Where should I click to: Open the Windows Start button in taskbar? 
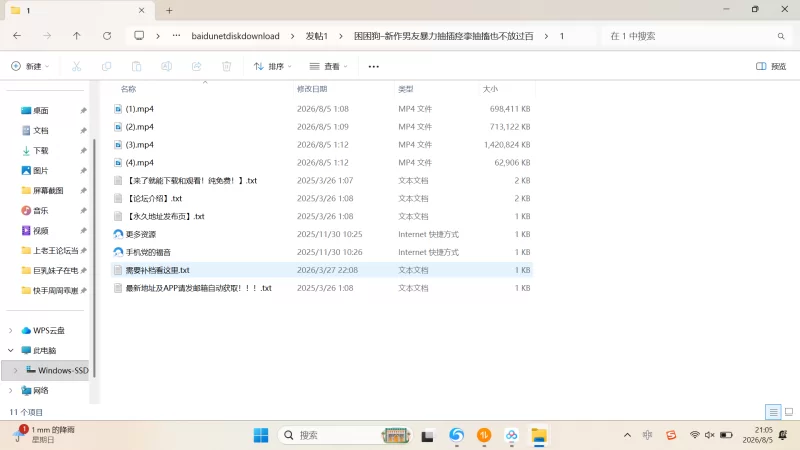[x=261, y=435]
